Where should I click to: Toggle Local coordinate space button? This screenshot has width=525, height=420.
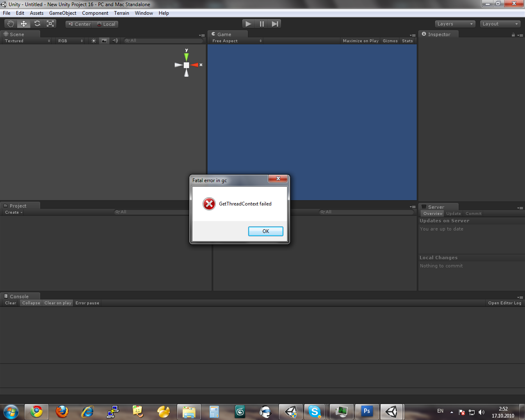106,24
